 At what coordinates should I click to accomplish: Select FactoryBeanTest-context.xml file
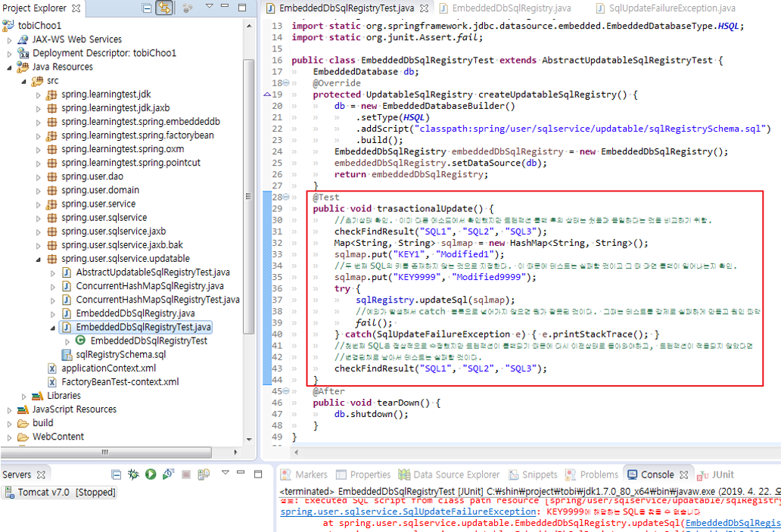pyautogui.click(x=120, y=382)
